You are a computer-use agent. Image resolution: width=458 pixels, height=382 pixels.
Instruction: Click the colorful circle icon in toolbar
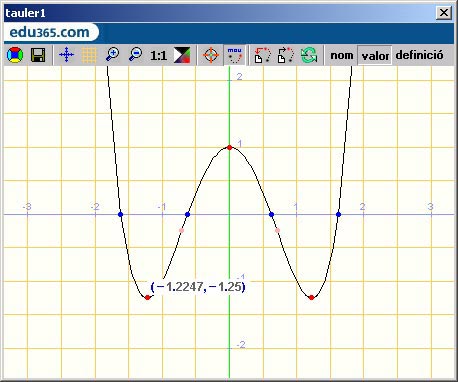point(15,55)
